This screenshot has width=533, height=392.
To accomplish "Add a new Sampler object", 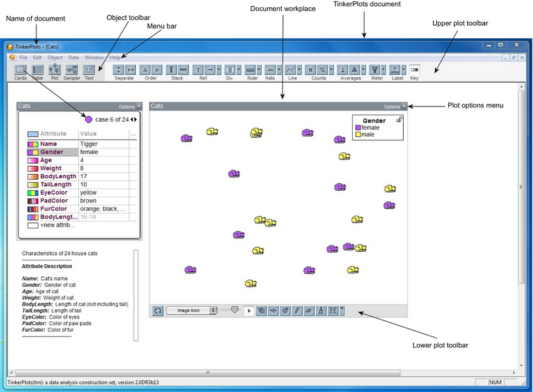I will pos(72,70).
